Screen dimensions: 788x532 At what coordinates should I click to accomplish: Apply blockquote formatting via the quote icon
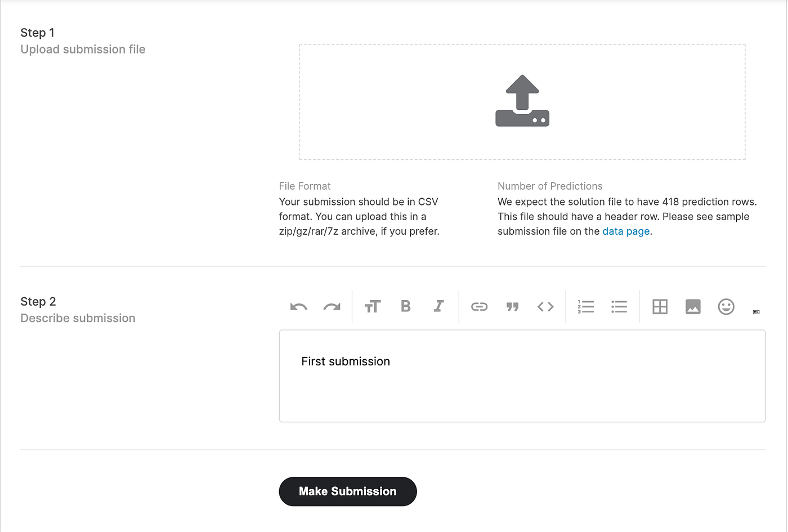point(512,306)
